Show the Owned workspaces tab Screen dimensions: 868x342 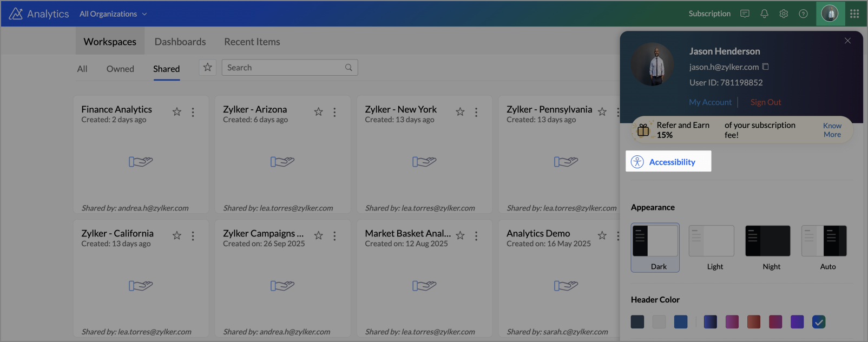[x=120, y=69]
